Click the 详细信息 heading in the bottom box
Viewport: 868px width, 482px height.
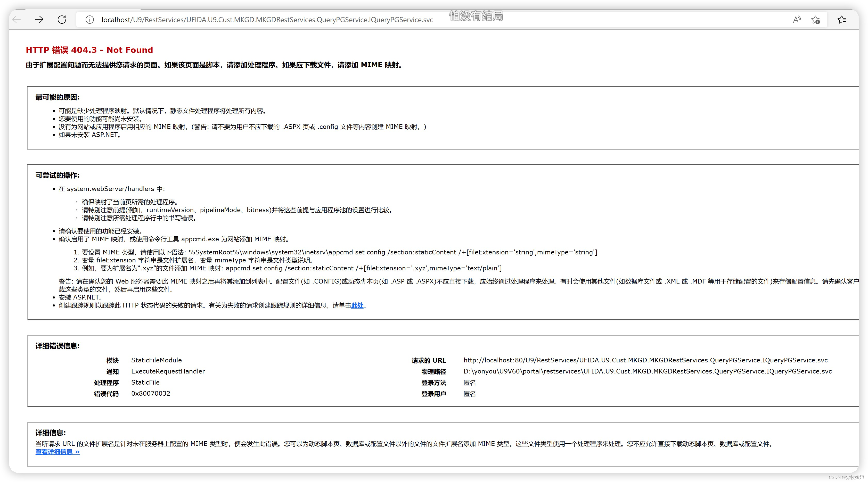51,433
